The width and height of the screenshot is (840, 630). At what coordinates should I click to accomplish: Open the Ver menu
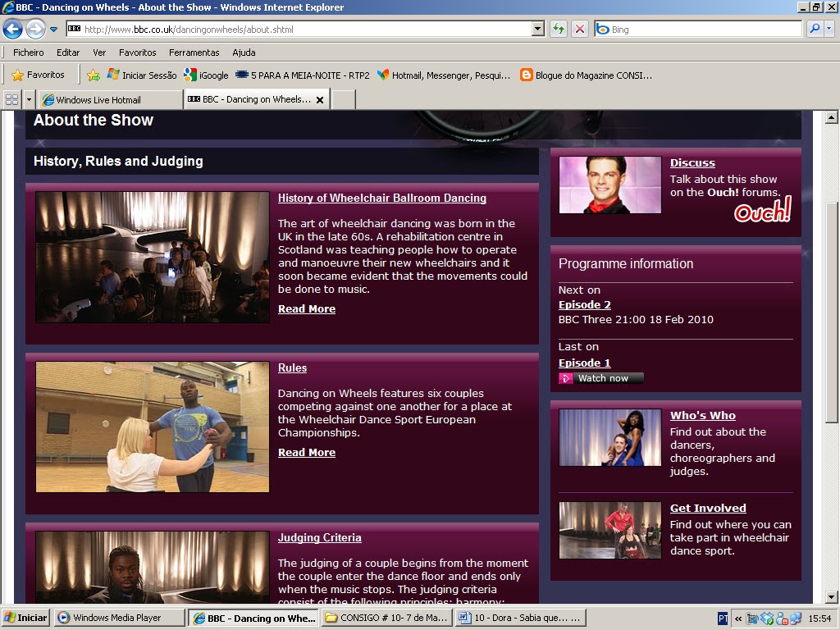[99, 52]
